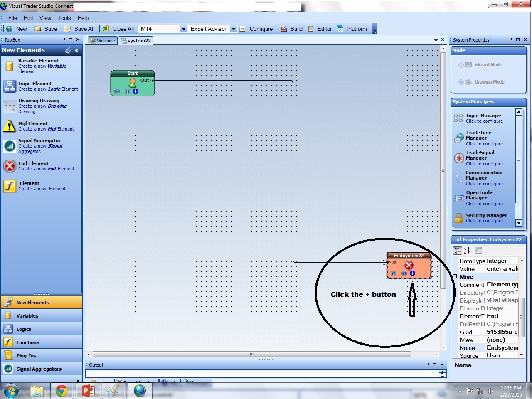Viewport: 532px width, 399px height.
Task: Click the New toolbar button
Action: point(17,29)
